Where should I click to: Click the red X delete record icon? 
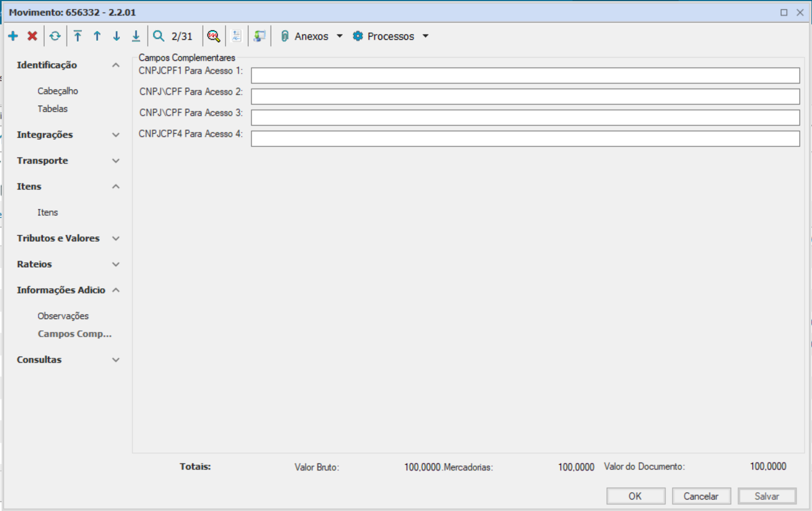point(32,36)
